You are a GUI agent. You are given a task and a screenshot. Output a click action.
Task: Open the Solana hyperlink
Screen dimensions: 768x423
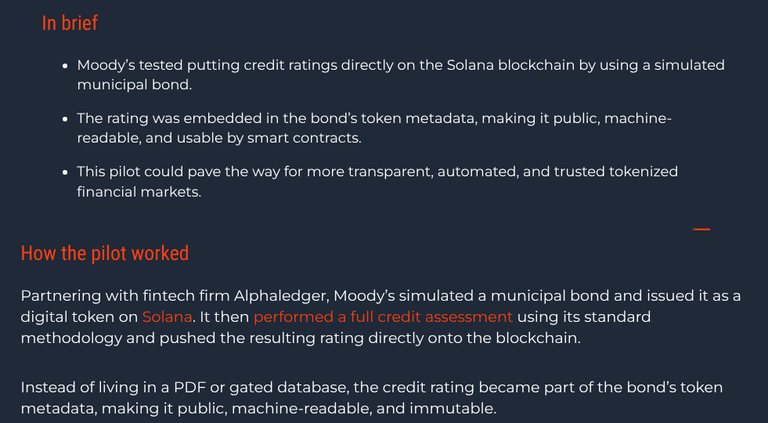167,317
